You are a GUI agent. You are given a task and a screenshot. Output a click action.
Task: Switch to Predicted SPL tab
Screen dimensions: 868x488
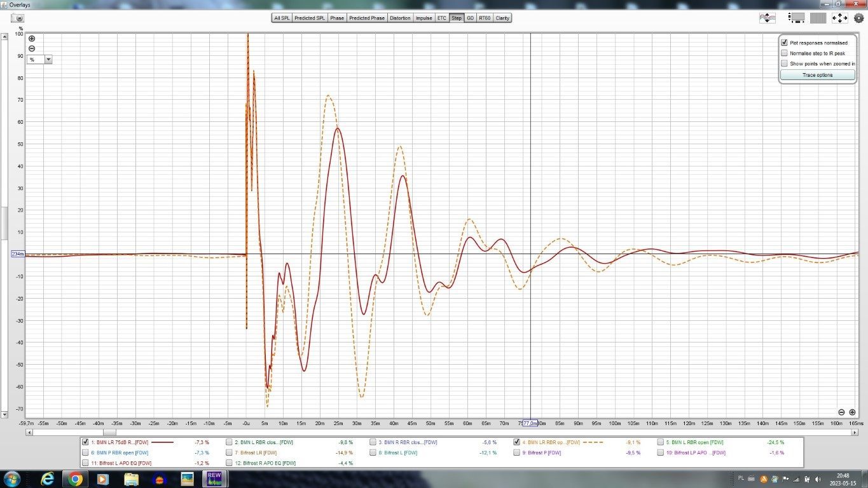click(x=310, y=18)
